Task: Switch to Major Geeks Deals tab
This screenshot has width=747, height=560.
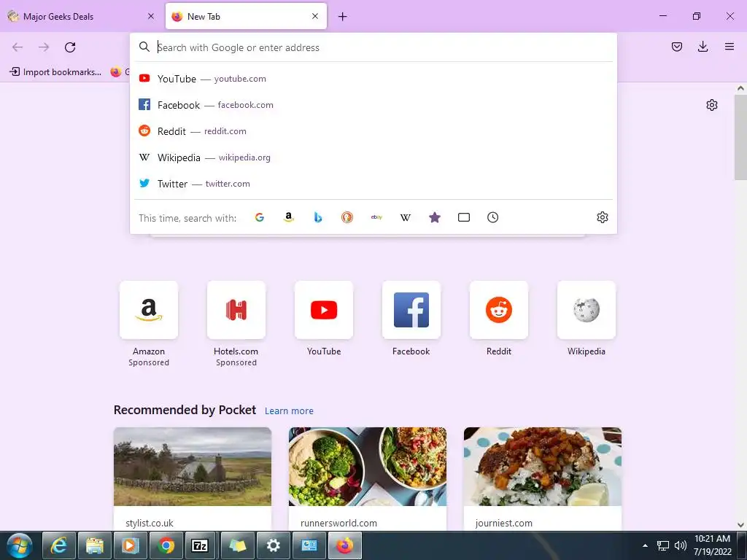Action: (x=82, y=16)
